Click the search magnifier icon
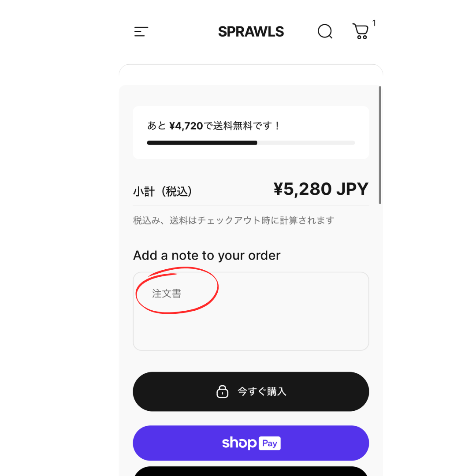 [325, 31]
